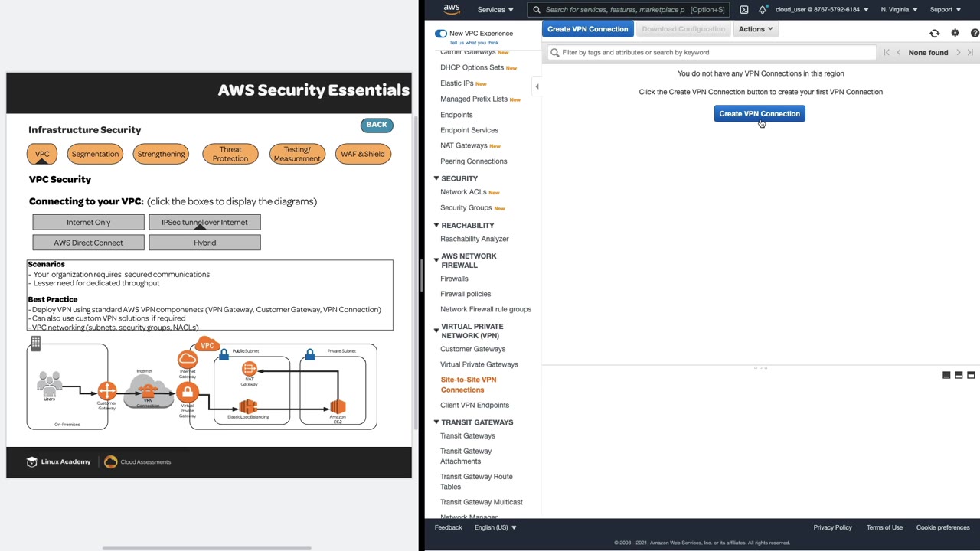Screen dimensions: 980x551
Task: Collapse the SECURITY sidebar section
Action: click(436, 178)
